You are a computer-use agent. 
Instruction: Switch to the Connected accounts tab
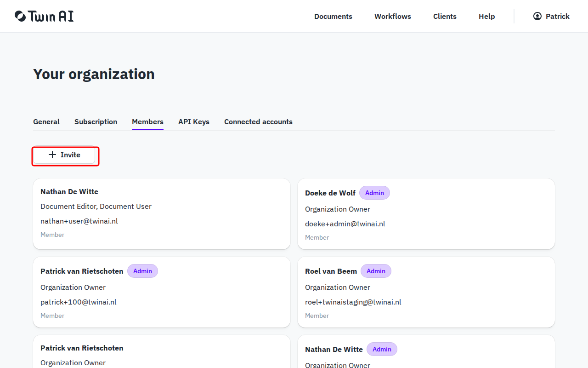click(x=258, y=121)
